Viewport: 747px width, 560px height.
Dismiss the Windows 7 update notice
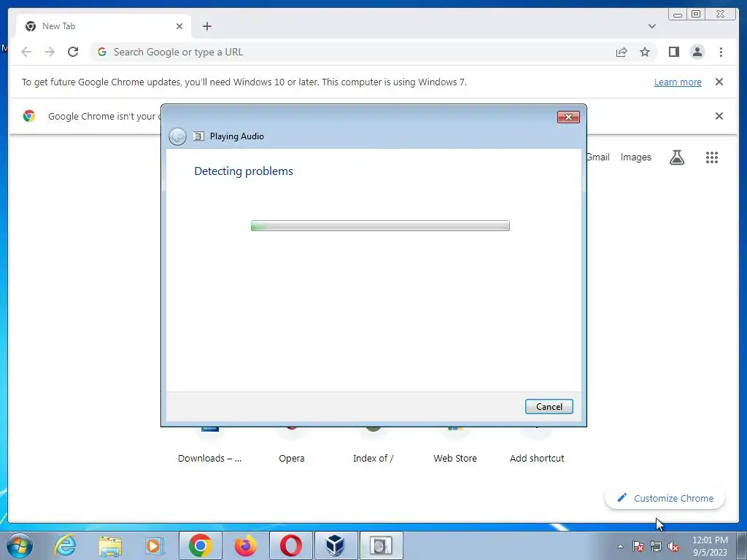pyautogui.click(x=719, y=82)
